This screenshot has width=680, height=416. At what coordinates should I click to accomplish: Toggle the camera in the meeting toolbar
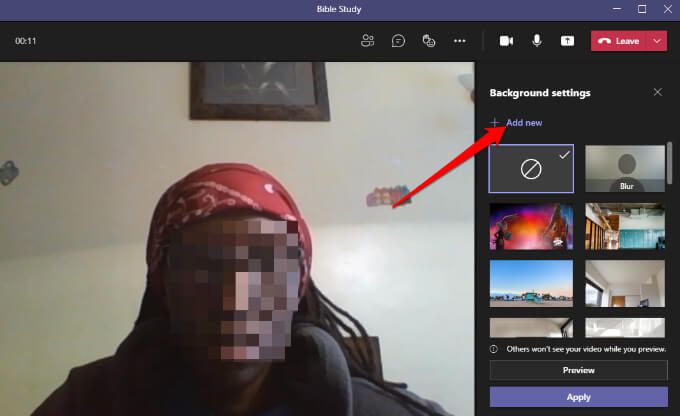[x=506, y=41]
